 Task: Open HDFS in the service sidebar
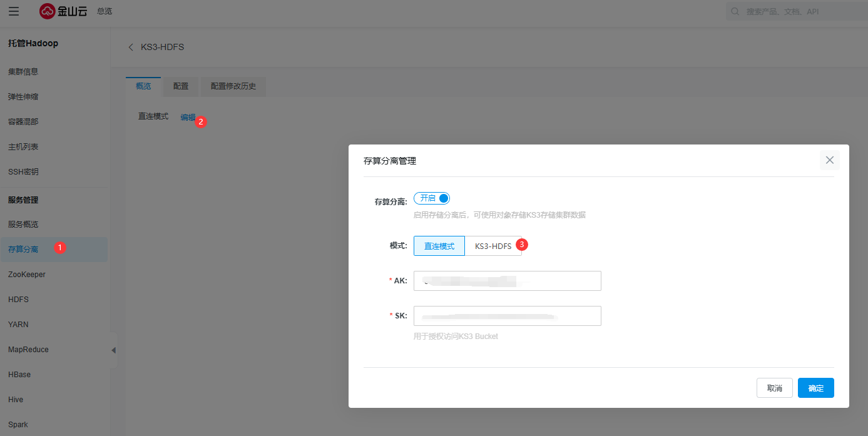click(19, 300)
